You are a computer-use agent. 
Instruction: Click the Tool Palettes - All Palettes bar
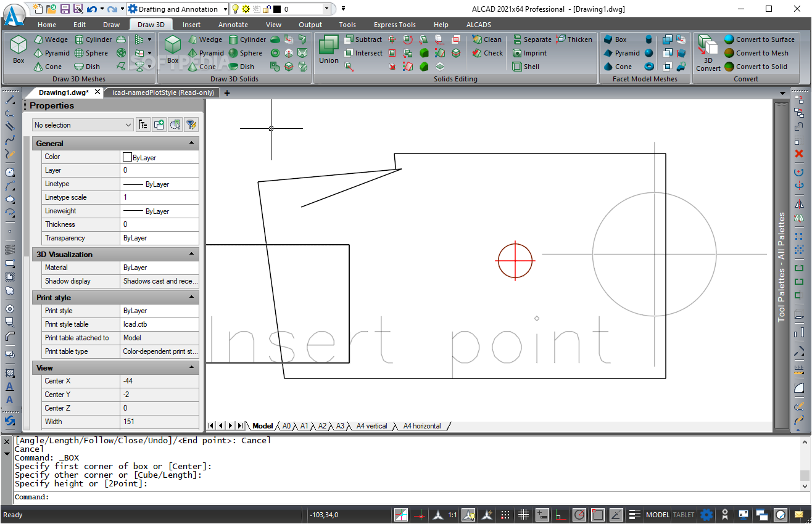[782, 267]
